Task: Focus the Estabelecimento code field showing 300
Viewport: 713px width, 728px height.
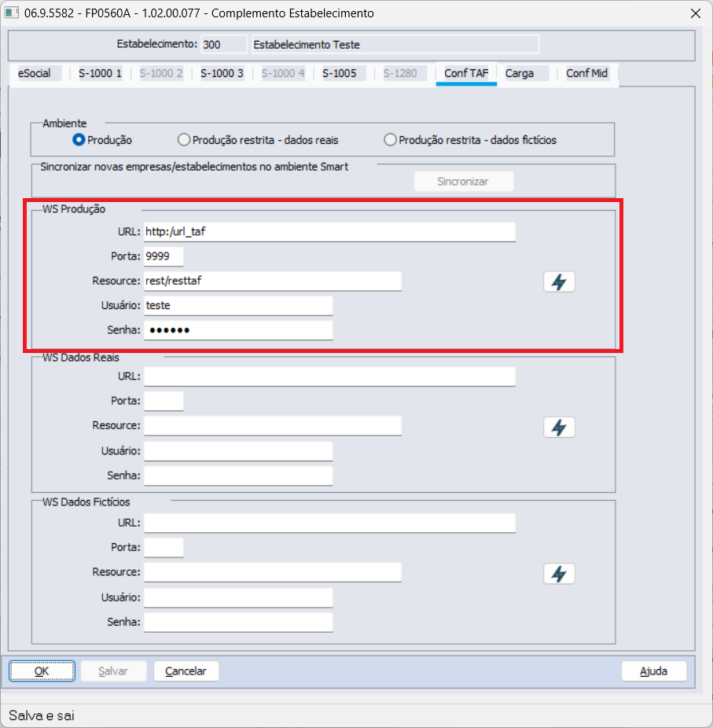Action: pos(224,45)
